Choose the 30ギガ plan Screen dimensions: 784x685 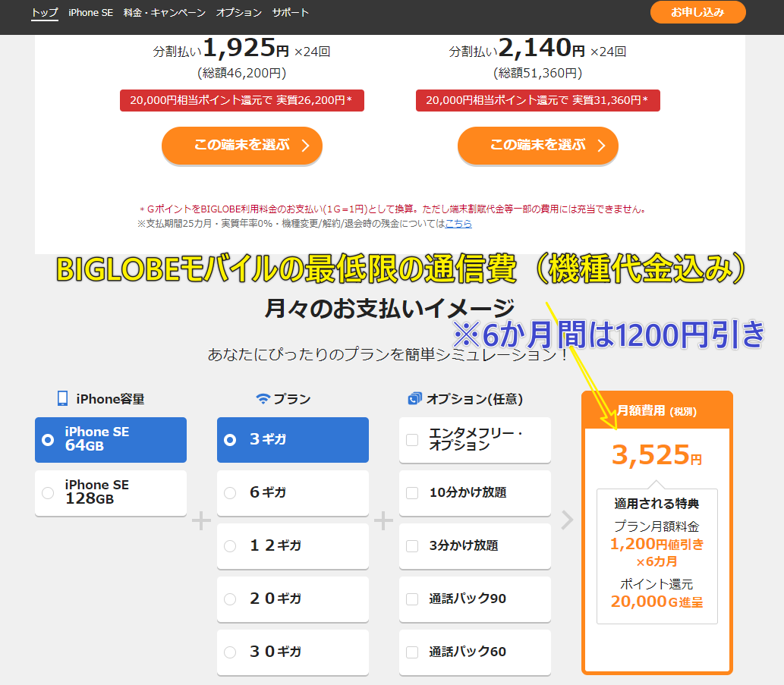(292, 652)
